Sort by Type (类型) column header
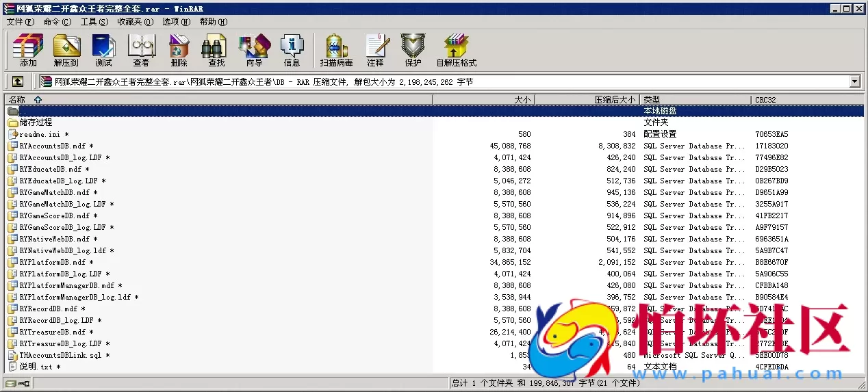This screenshot has height=392, width=868. pyautogui.click(x=695, y=100)
